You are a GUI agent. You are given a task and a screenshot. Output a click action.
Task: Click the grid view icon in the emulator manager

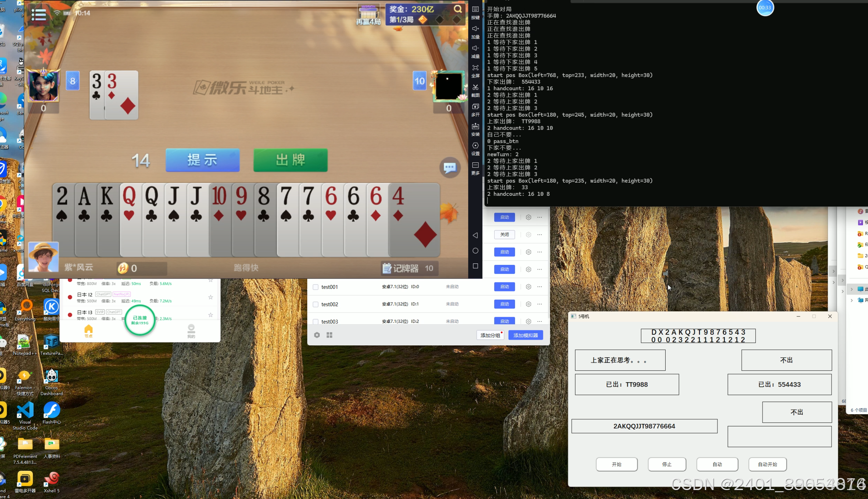point(329,335)
